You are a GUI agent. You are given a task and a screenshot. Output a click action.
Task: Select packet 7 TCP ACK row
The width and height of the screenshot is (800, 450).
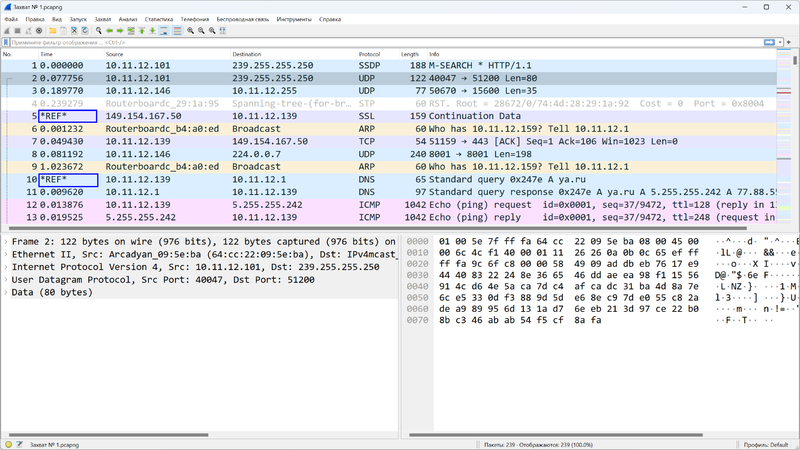(389, 141)
